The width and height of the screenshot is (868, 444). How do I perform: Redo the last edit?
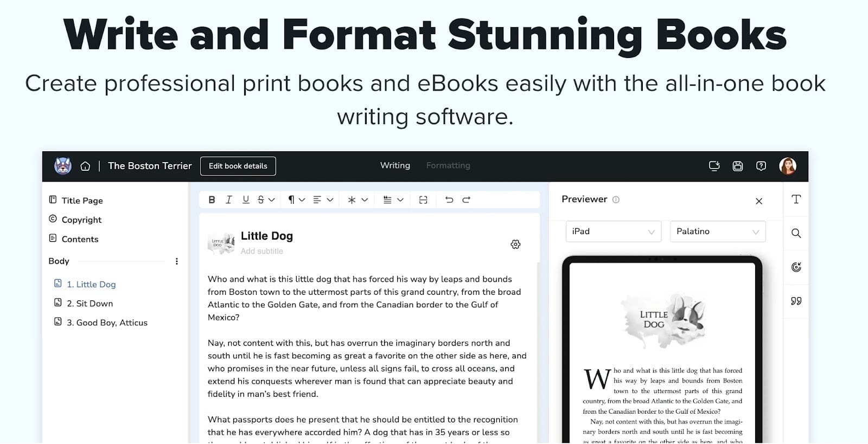tap(466, 200)
